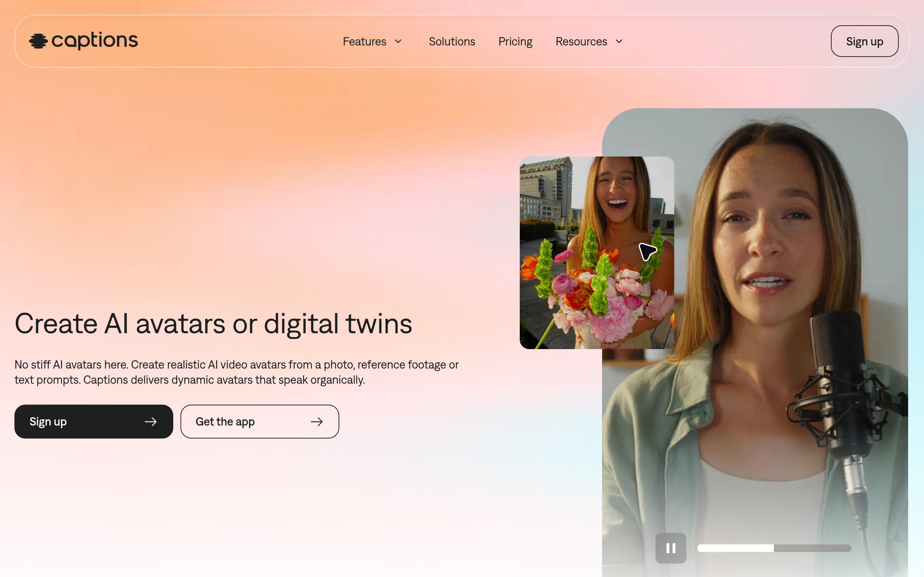Screen dimensions: 924x577
Task: Open the Features menu item
Action: click(x=364, y=41)
